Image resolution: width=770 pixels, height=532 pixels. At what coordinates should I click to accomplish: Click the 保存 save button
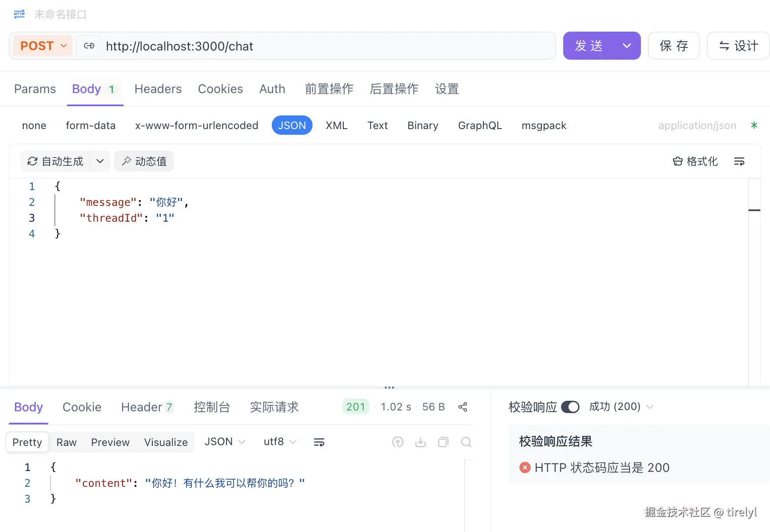[674, 46]
